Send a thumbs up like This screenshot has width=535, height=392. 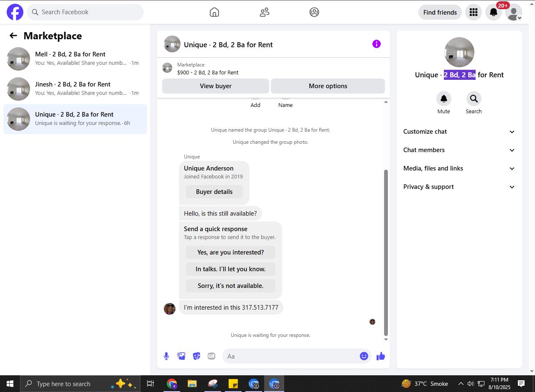[x=380, y=356]
